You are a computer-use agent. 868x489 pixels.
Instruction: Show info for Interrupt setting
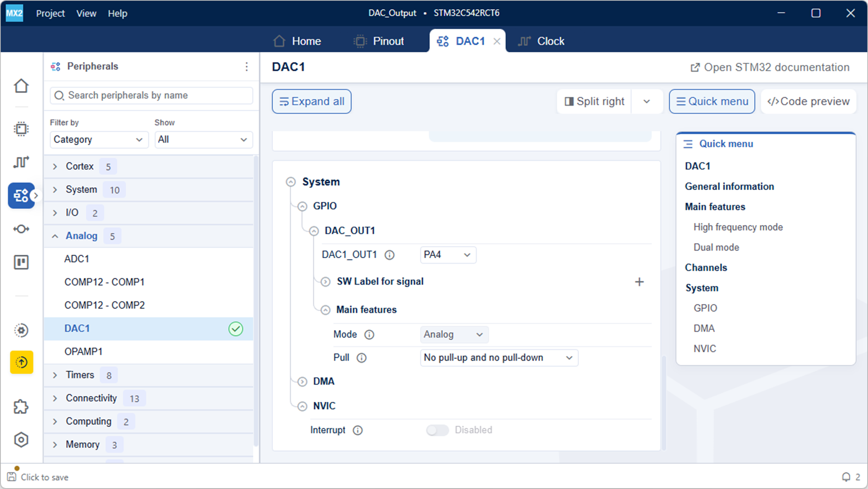click(358, 430)
